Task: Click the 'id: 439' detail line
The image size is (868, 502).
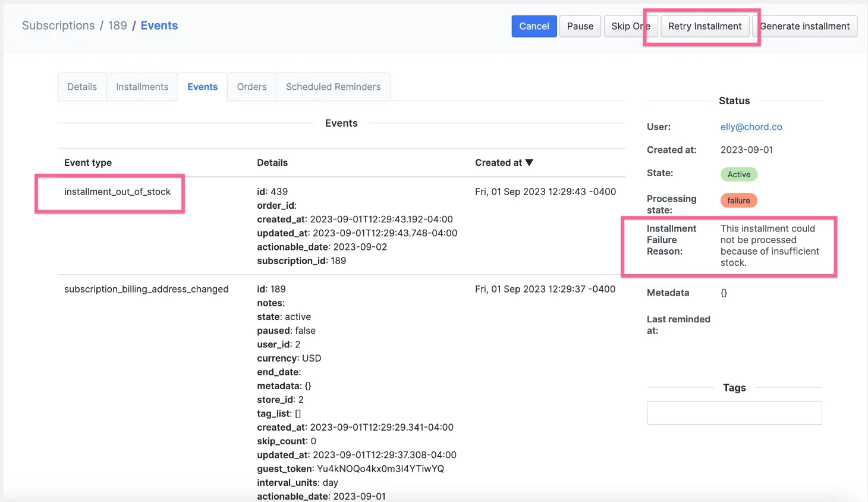Action: click(272, 192)
